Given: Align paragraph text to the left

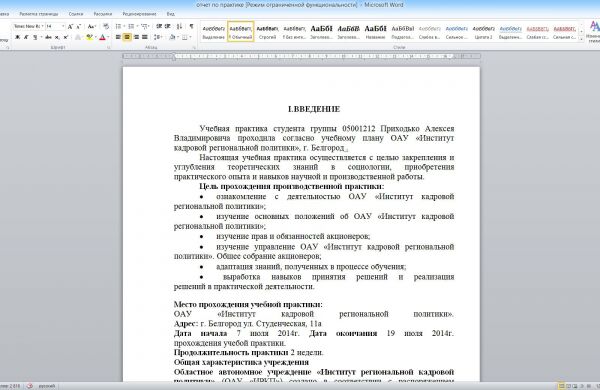Looking at the screenshot, I should (118, 37).
